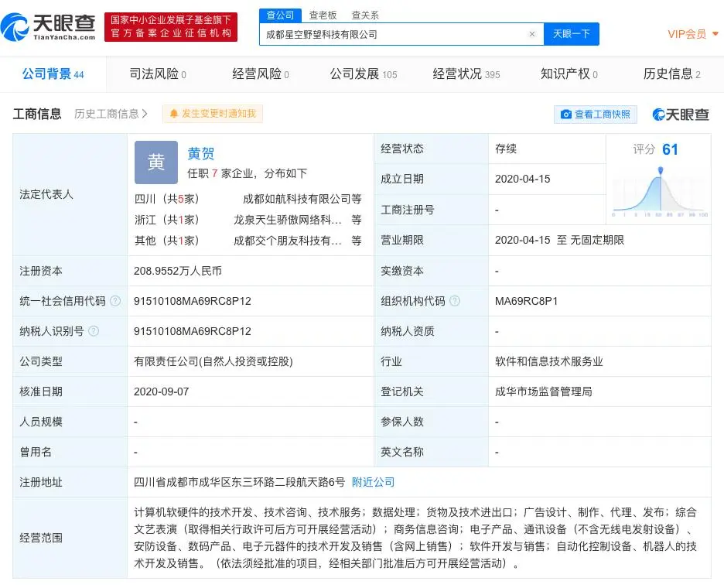This screenshot has width=724, height=588.
Task: Click the 工商信息 section heading
Action: (x=37, y=114)
